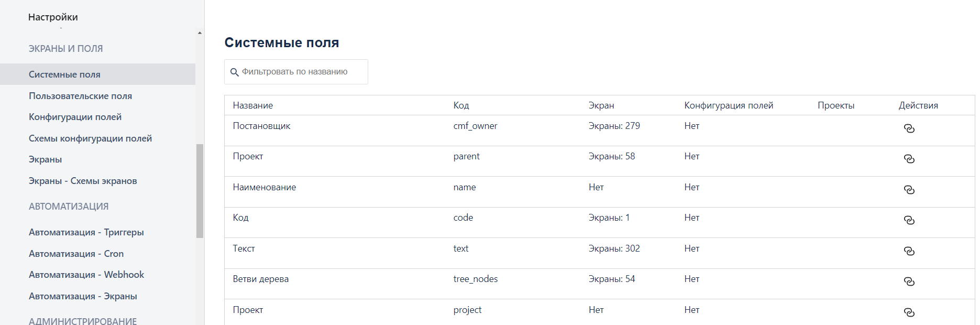Viewport: 980px width, 325px height.
Task: Click the link icon in the Постановщик row
Action: click(909, 128)
